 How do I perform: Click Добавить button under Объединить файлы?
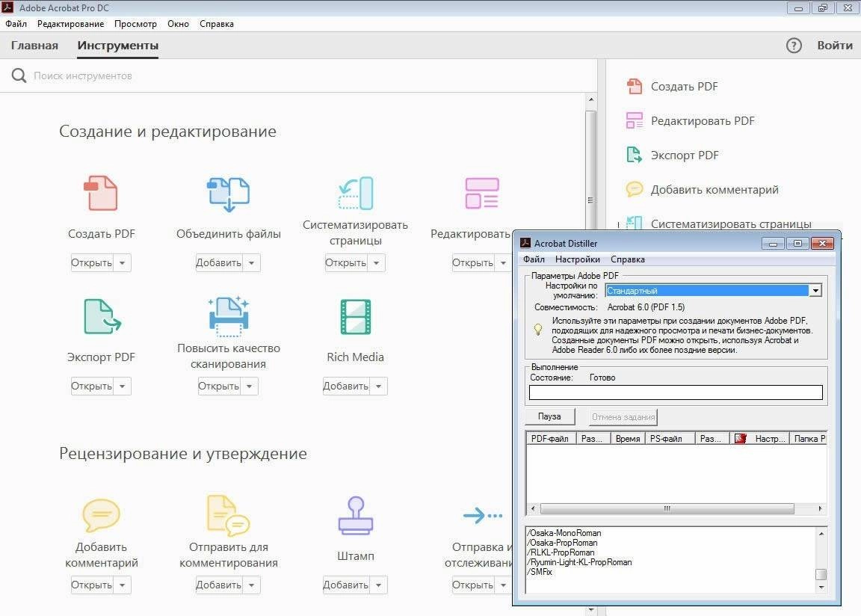pos(219,263)
